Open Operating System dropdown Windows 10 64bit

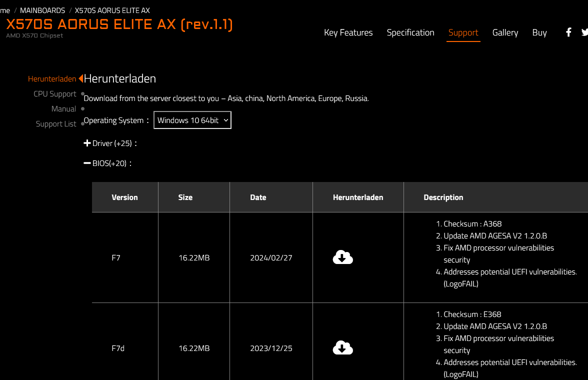coord(192,120)
